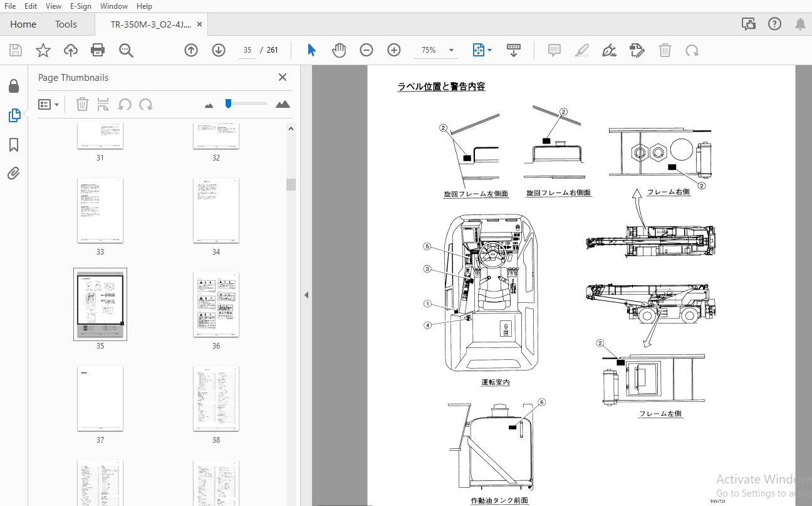Click the stamp tool icon
This screenshot has width=812, height=506.
coord(637,50)
